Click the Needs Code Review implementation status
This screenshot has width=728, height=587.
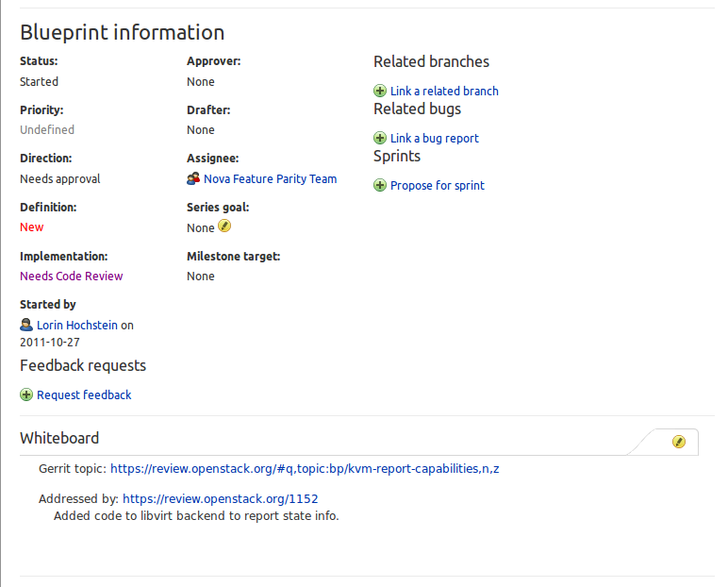72,277
